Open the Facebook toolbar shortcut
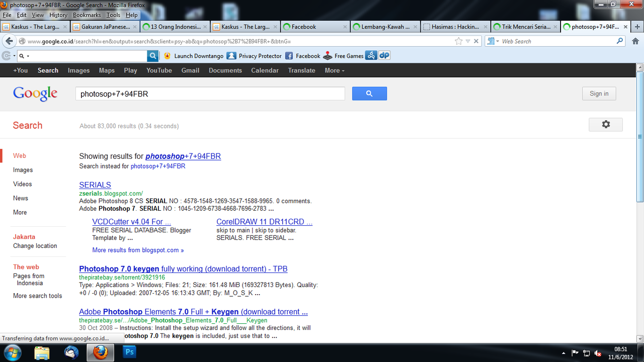644x362 pixels. (303, 56)
